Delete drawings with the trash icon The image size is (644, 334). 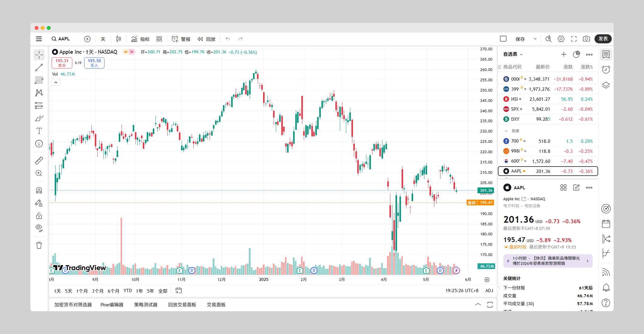[x=39, y=245]
